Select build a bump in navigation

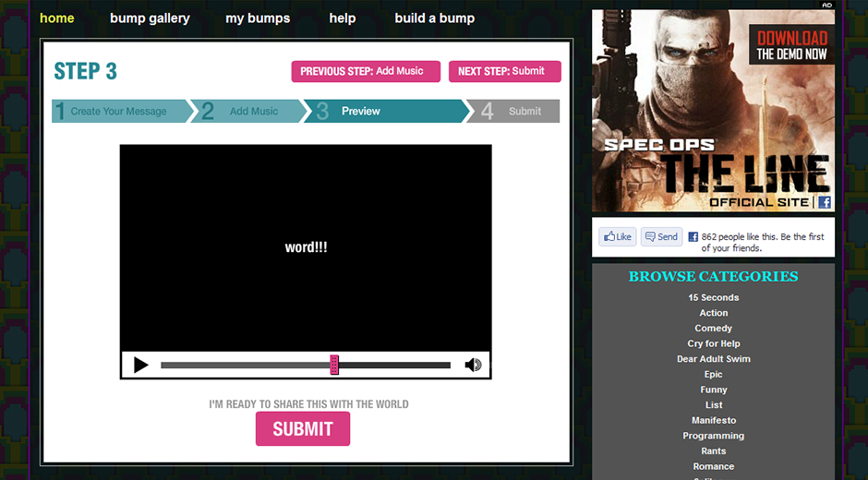(x=434, y=18)
